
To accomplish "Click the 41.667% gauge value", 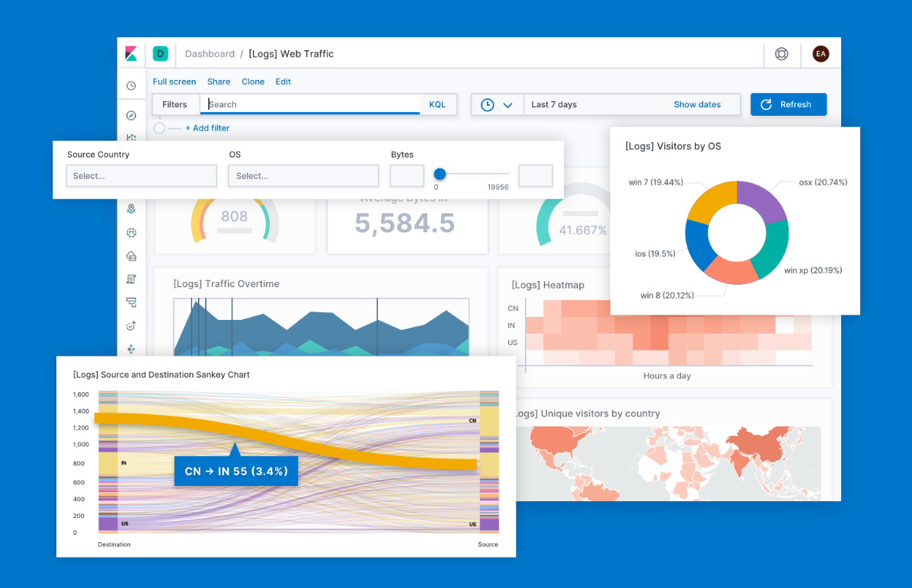I will (x=583, y=230).
